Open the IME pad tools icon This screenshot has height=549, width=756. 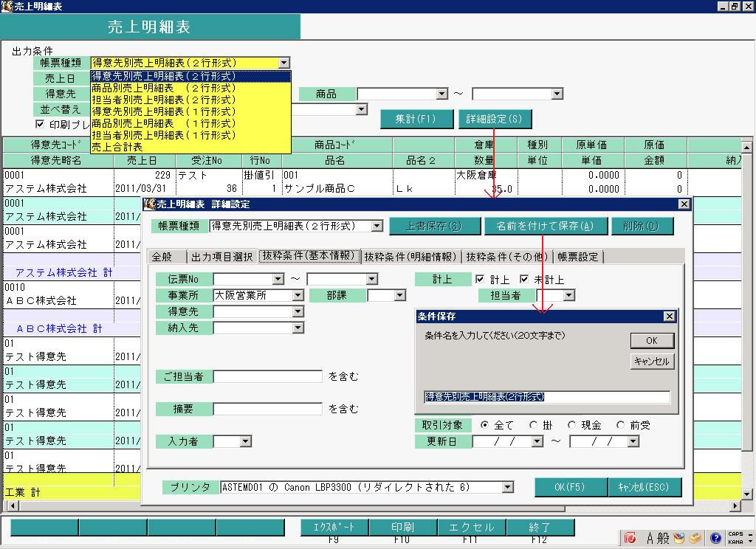tap(679, 537)
